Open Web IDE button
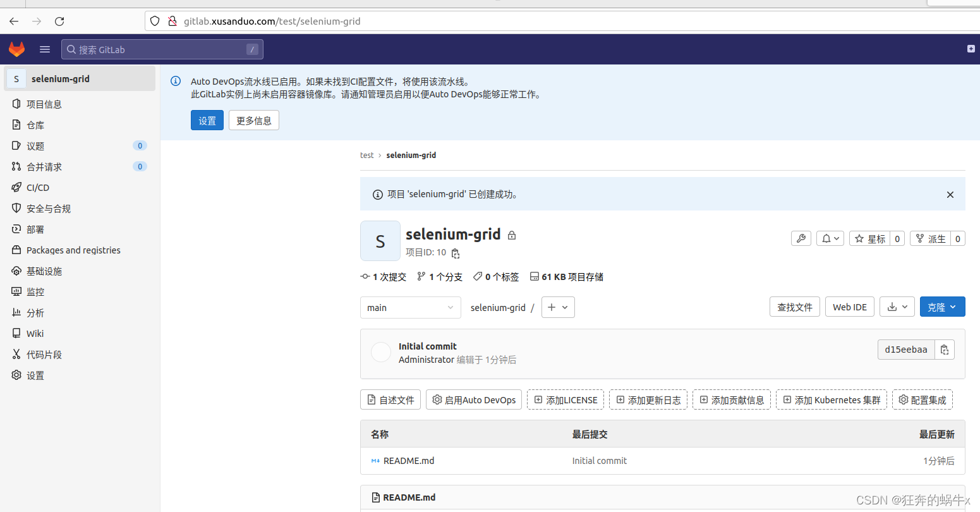The height and width of the screenshot is (512, 980). [850, 307]
